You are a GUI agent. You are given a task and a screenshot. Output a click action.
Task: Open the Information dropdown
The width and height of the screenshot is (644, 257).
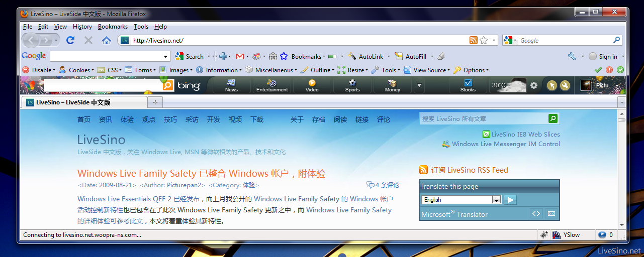tap(219, 70)
